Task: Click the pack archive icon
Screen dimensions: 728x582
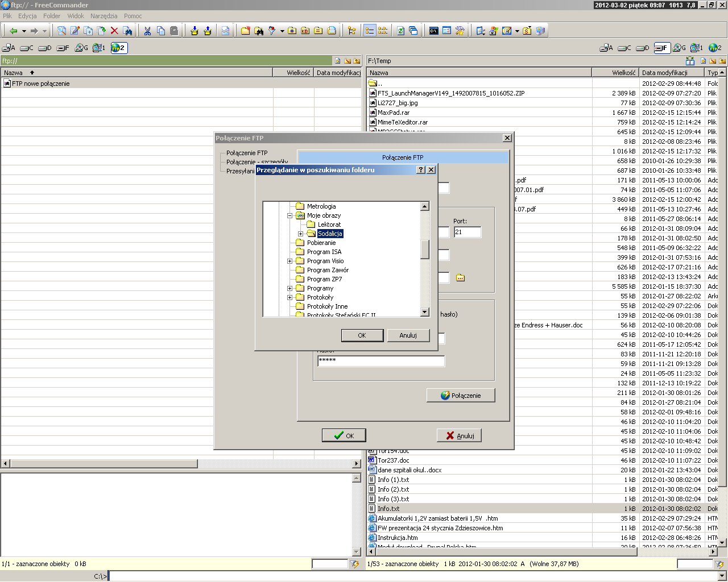Action: pyautogui.click(x=195, y=31)
